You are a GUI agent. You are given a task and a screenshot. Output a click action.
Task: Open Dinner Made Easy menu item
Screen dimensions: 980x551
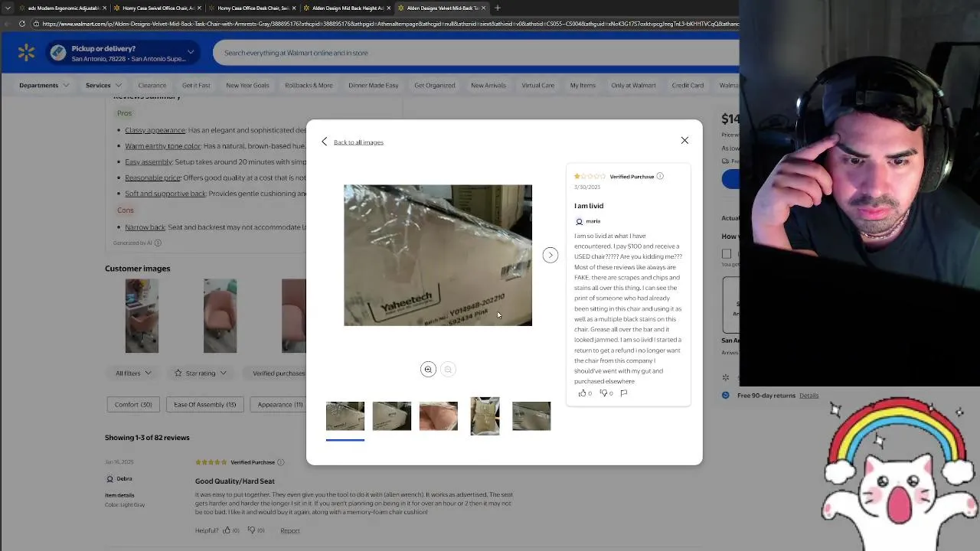click(374, 85)
